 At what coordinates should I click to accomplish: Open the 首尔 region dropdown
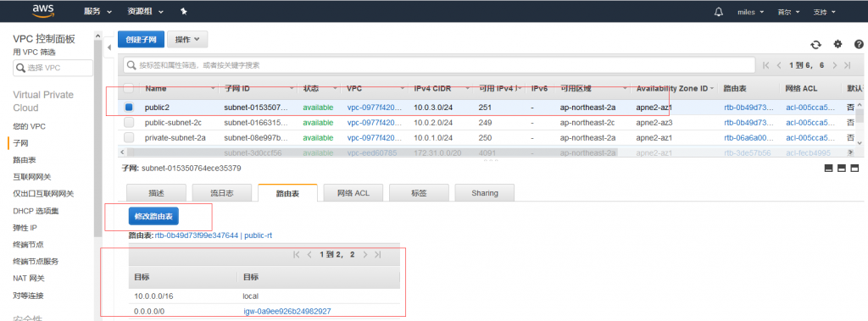coord(788,12)
